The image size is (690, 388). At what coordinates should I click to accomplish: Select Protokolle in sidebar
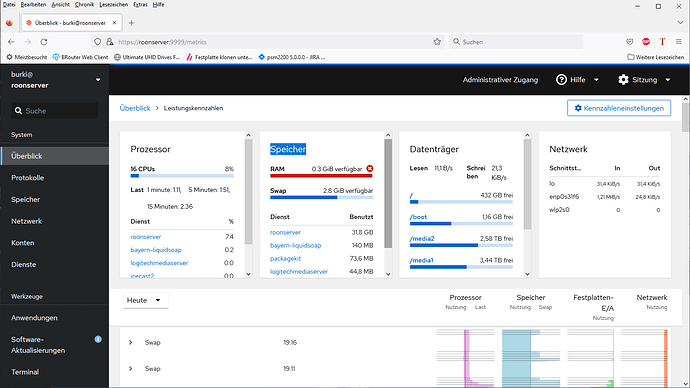pyautogui.click(x=55, y=178)
